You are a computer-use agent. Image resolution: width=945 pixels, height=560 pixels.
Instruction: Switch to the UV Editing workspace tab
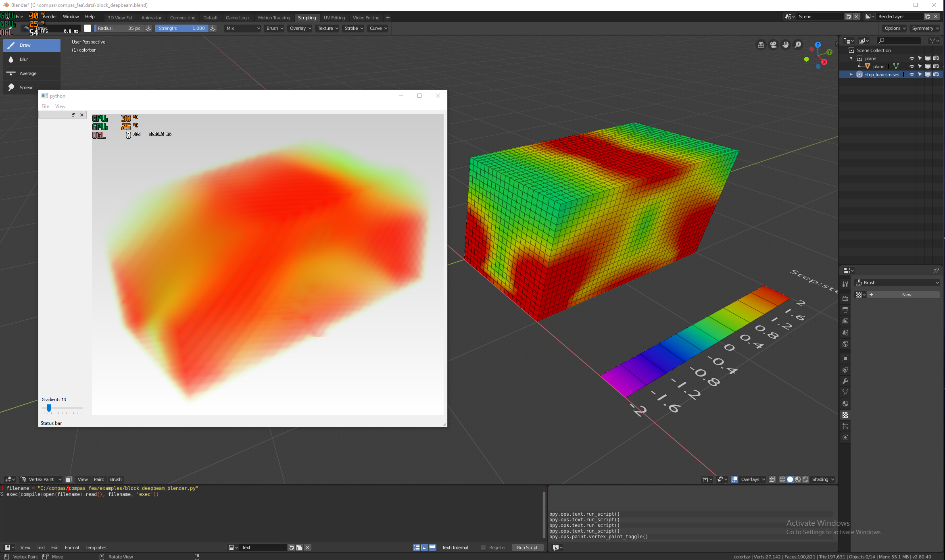[x=334, y=17]
